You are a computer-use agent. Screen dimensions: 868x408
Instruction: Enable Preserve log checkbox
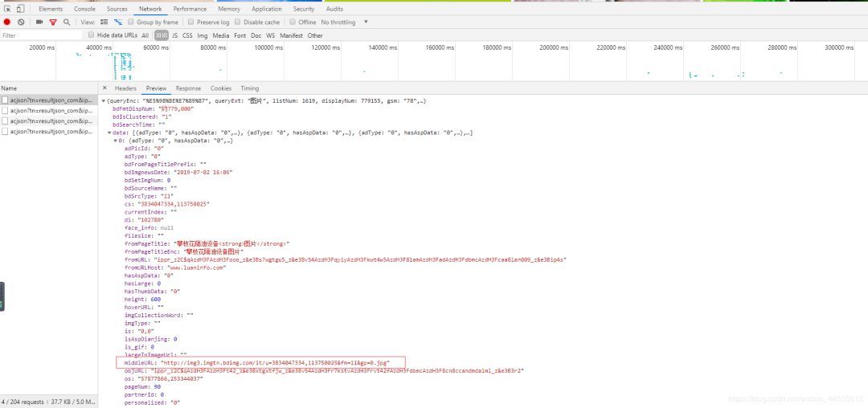coord(191,22)
